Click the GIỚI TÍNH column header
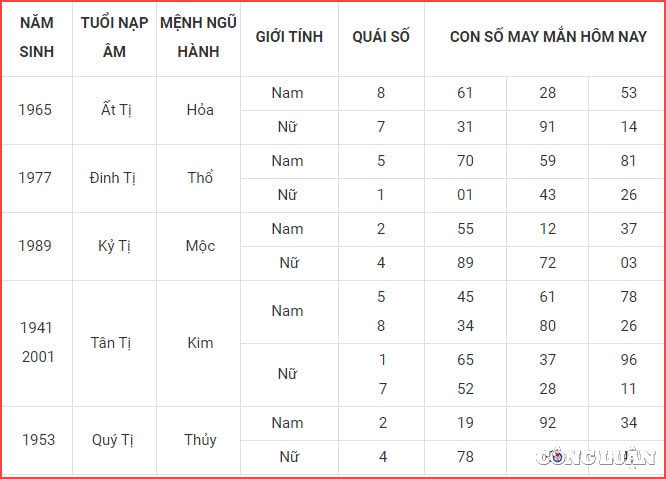The image size is (666, 479). click(289, 37)
